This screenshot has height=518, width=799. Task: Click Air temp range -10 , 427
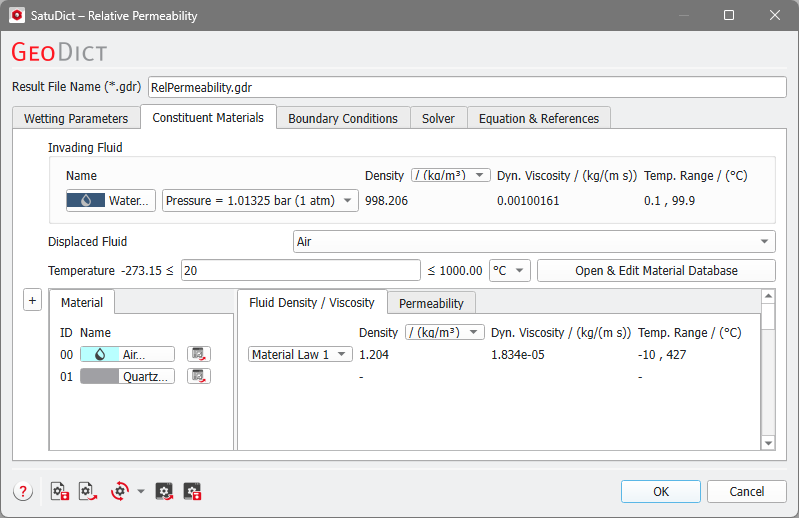click(662, 355)
